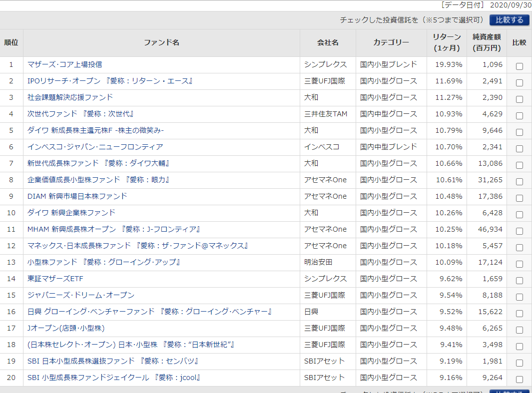This screenshot has height=393, width=532.
Task: Check compare box for SBI 日本小型成長株選抜ファンド
Action: tap(519, 363)
